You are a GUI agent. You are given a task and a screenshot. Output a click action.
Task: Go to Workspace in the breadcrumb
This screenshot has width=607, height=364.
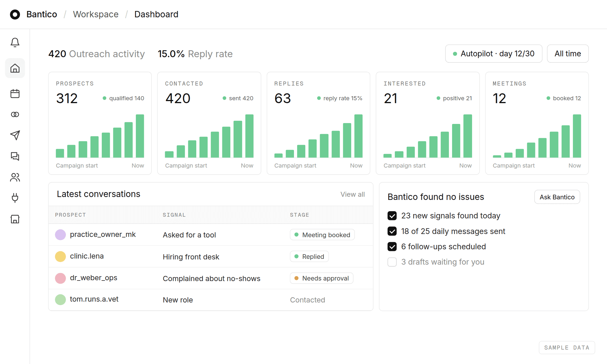(96, 14)
